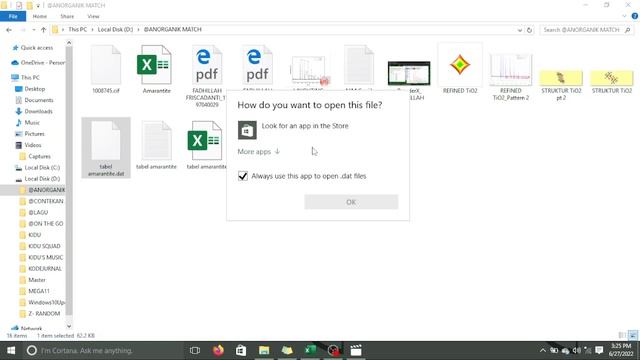The image size is (640, 360).
Task: Select REFINED TiO2_Pattern 2 thumbnail
Action: click(x=511, y=77)
